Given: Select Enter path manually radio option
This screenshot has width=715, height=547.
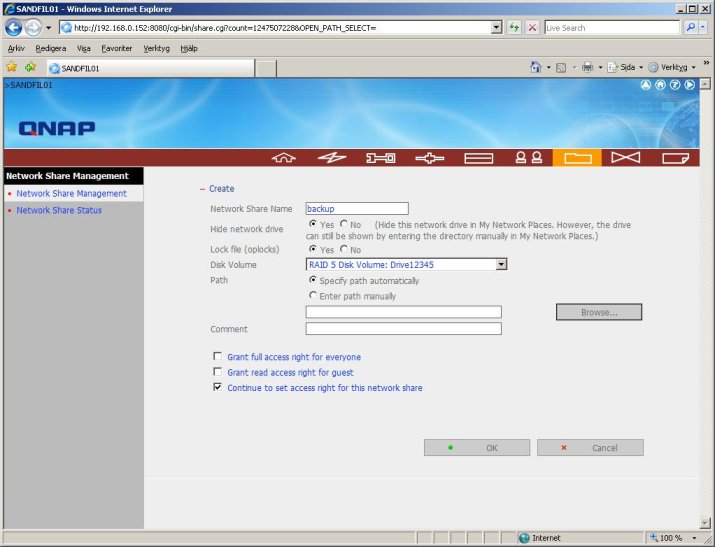Looking at the screenshot, I should click(x=313, y=296).
